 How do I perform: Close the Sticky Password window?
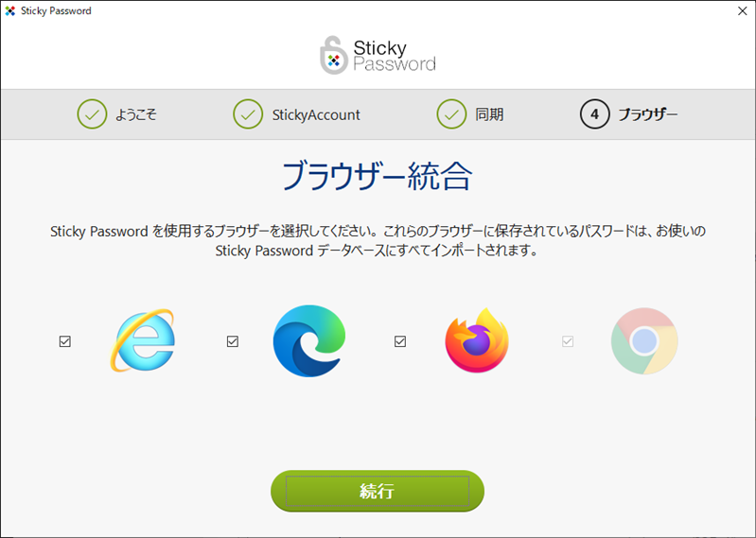[x=743, y=10]
